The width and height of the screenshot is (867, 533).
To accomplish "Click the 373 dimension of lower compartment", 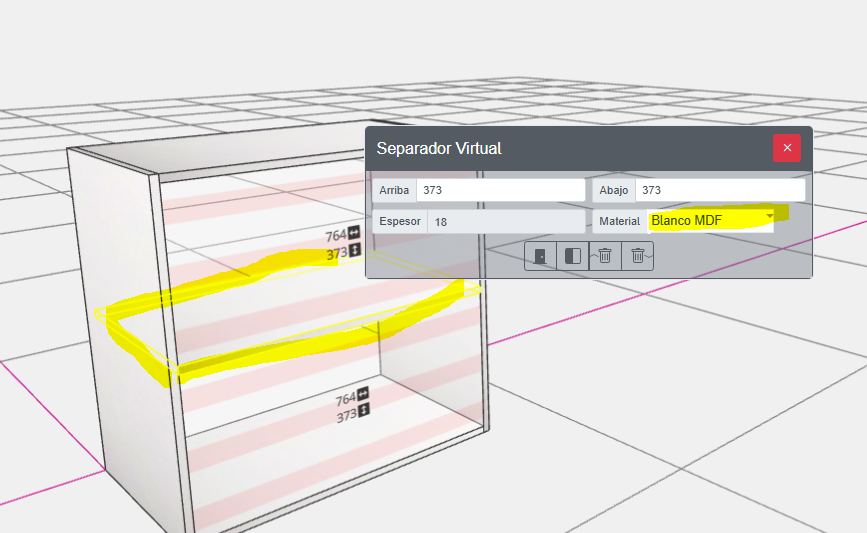I will (347, 416).
